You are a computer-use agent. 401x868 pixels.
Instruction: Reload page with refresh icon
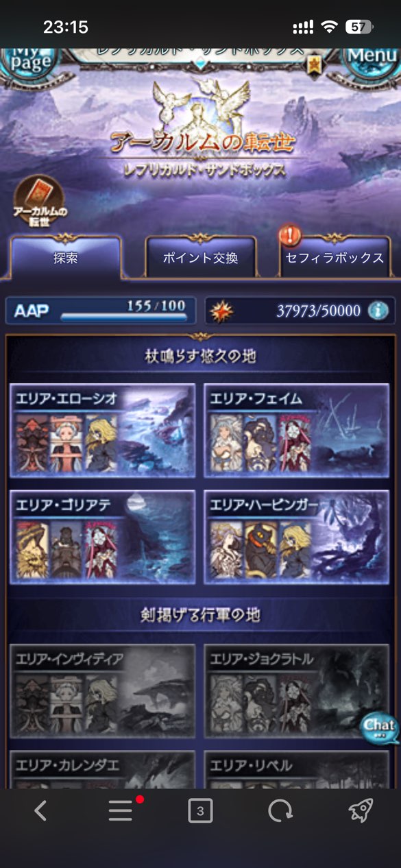pos(280,811)
